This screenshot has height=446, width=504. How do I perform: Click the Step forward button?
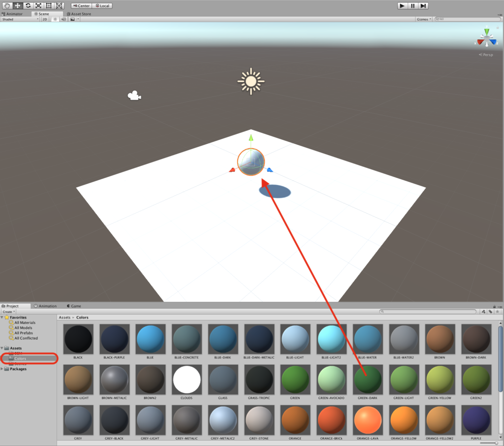[x=423, y=5]
